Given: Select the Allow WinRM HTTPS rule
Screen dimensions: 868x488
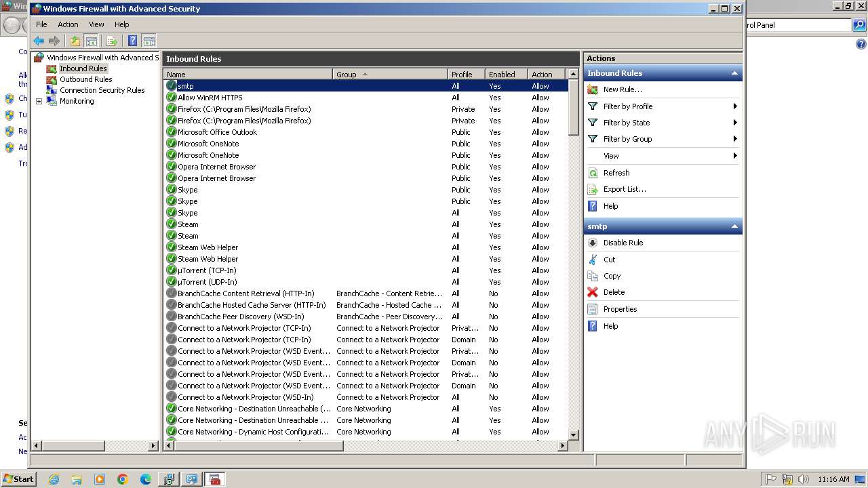Looking at the screenshot, I should (x=366, y=98).
